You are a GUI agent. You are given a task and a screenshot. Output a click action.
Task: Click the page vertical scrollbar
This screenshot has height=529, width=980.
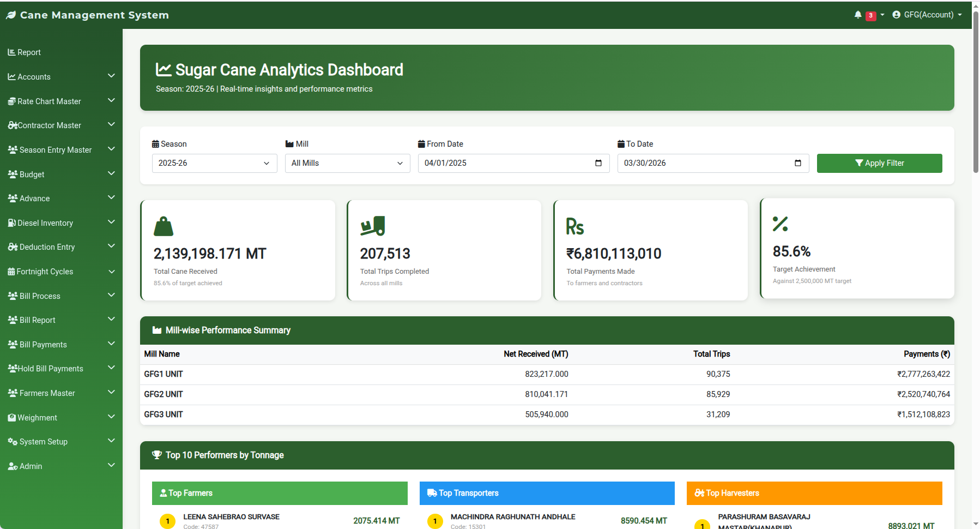point(976,93)
